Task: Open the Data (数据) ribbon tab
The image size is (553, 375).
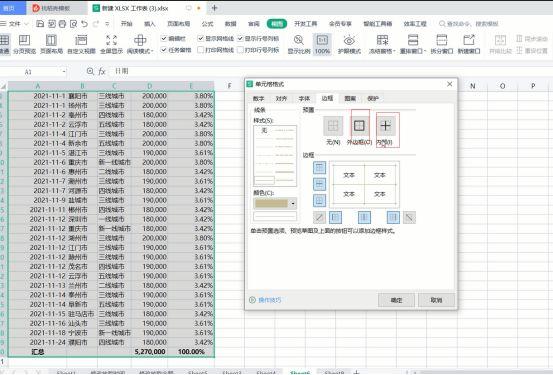Action: [x=230, y=24]
